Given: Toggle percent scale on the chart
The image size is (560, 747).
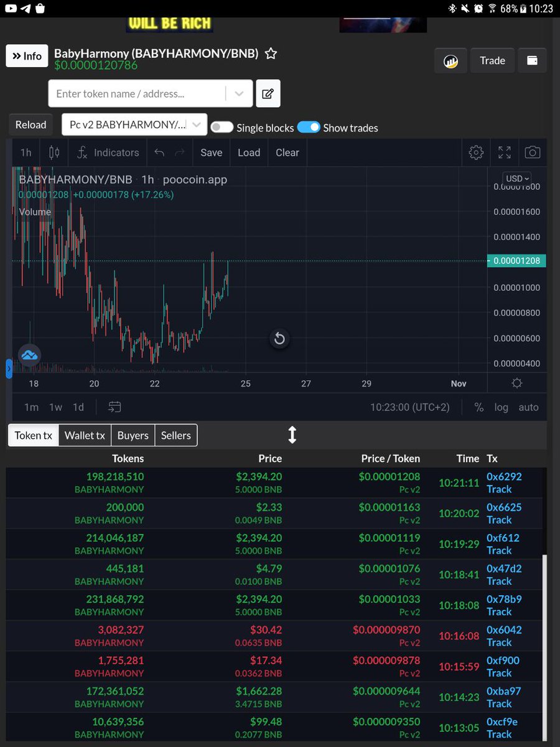Looking at the screenshot, I should pos(478,407).
